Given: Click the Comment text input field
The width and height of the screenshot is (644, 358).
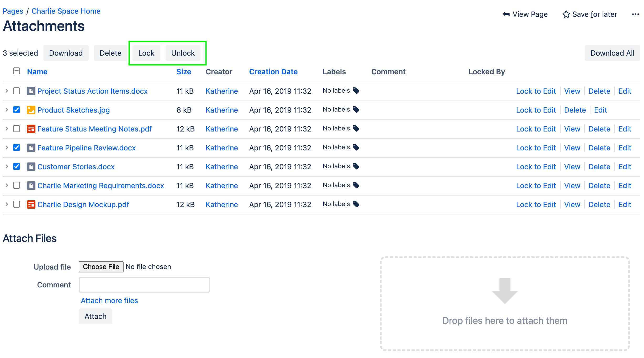Looking at the screenshot, I should tap(144, 285).
